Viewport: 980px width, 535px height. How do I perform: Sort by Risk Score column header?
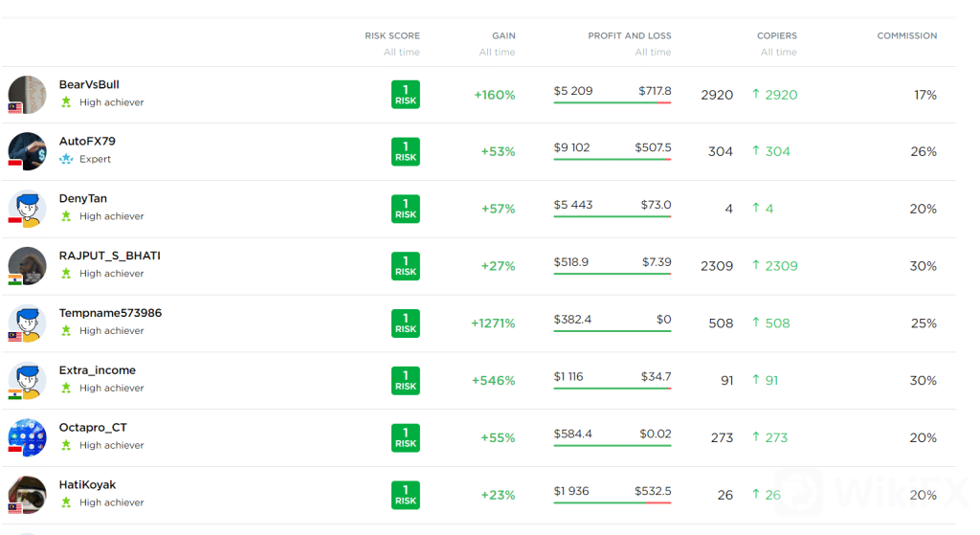(392, 36)
